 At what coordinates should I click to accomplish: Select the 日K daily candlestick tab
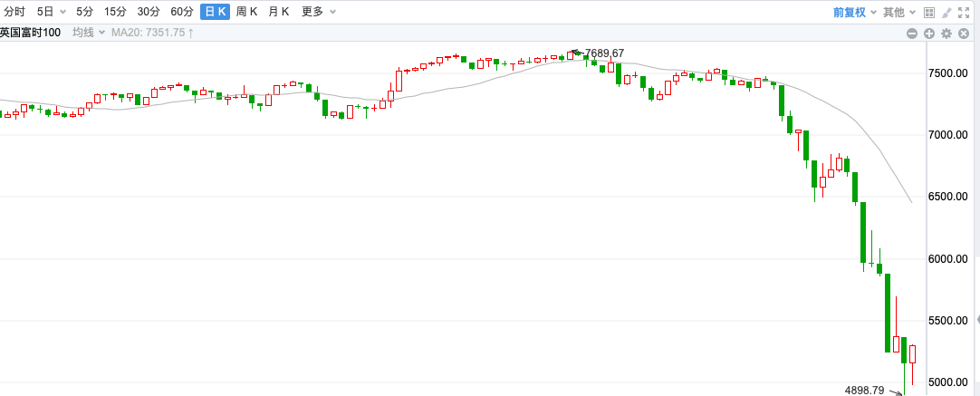tap(215, 11)
